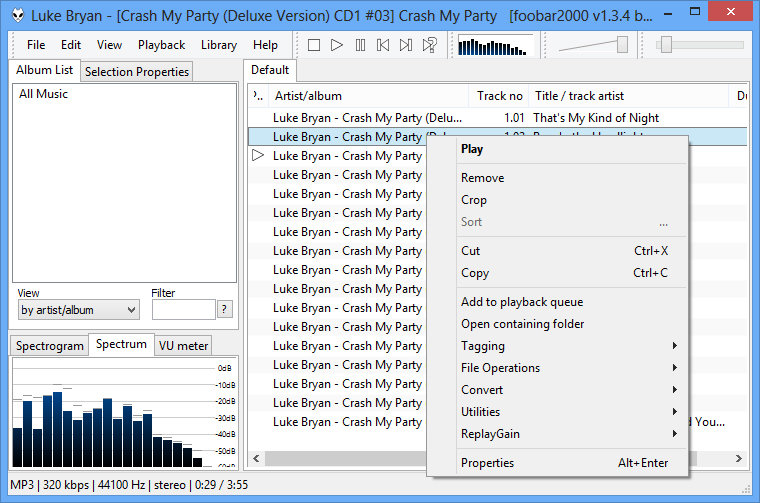
Task: Expand the ReplayGain submenu
Action: tap(558, 434)
